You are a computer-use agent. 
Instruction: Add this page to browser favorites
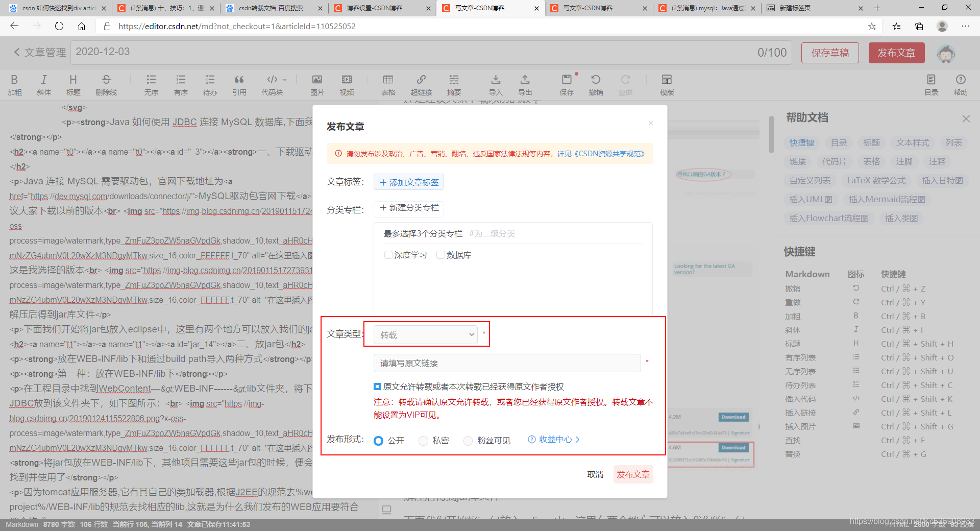pos(872,26)
